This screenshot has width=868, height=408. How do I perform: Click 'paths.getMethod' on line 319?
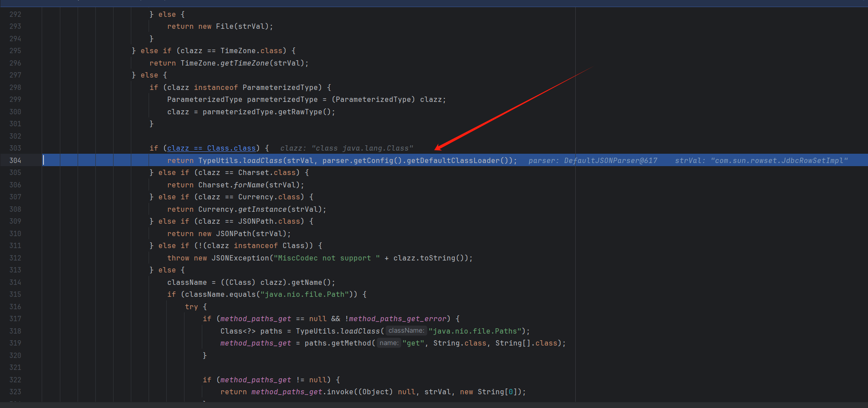(x=338, y=343)
